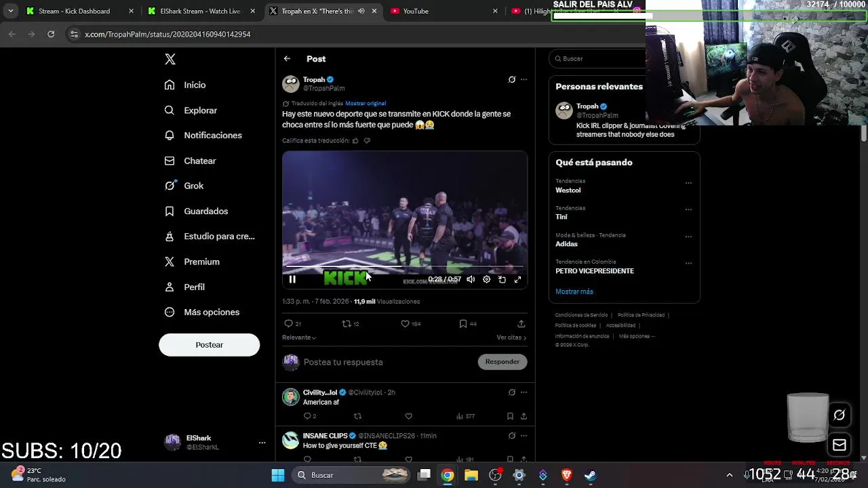Like the post with 184 likes
Image resolution: width=868 pixels, height=488 pixels.
[x=406, y=324]
